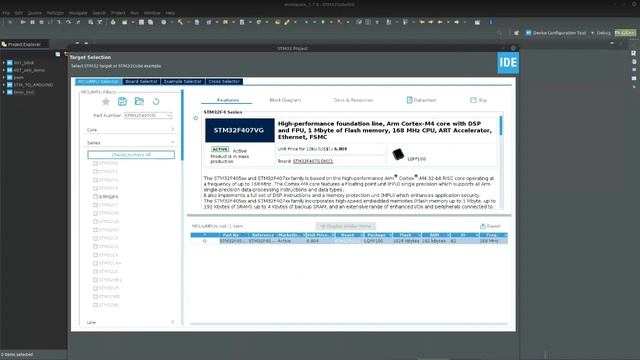Open the STM32F407G-DISC1 board link

(313, 161)
